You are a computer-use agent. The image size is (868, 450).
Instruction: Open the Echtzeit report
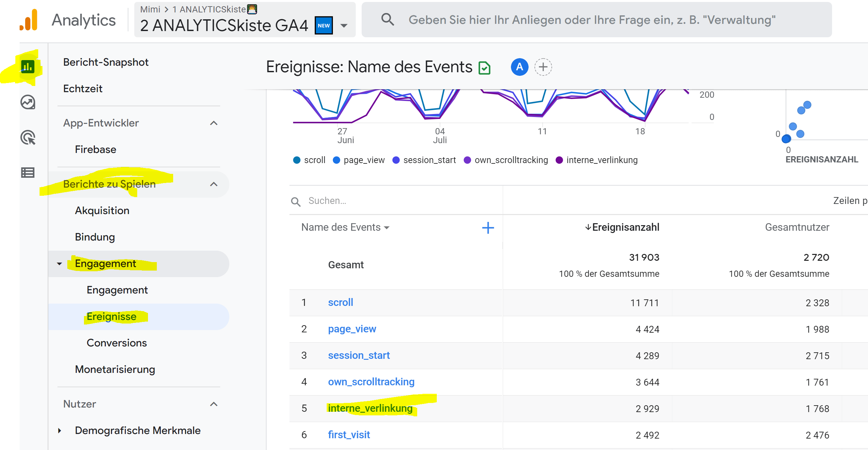(x=83, y=88)
